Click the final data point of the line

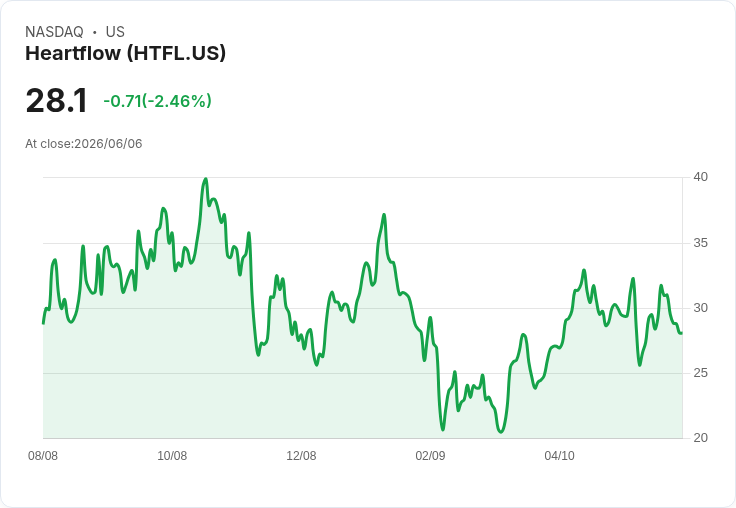[x=681, y=333]
